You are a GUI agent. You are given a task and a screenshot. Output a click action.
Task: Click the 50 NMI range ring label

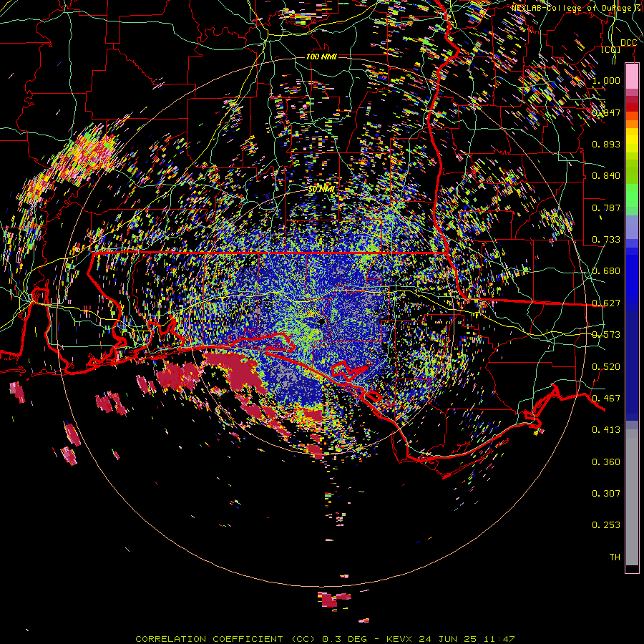tap(321, 189)
